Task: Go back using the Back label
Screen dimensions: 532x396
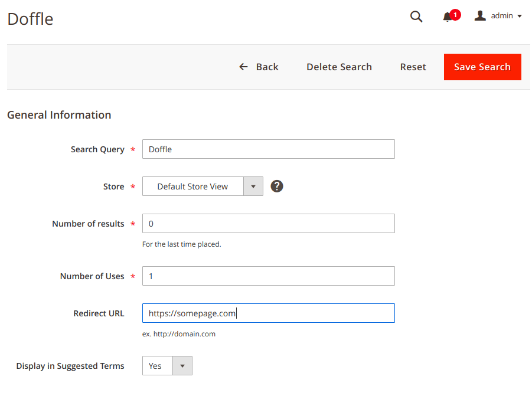Action: pyautogui.click(x=267, y=67)
